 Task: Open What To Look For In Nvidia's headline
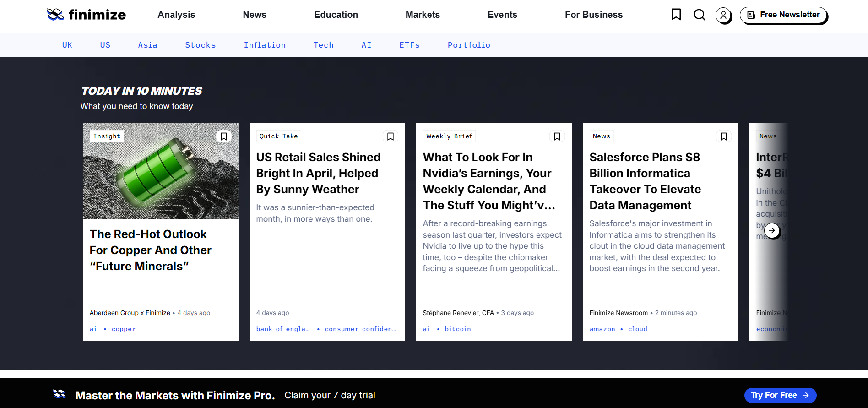click(489, 181)
